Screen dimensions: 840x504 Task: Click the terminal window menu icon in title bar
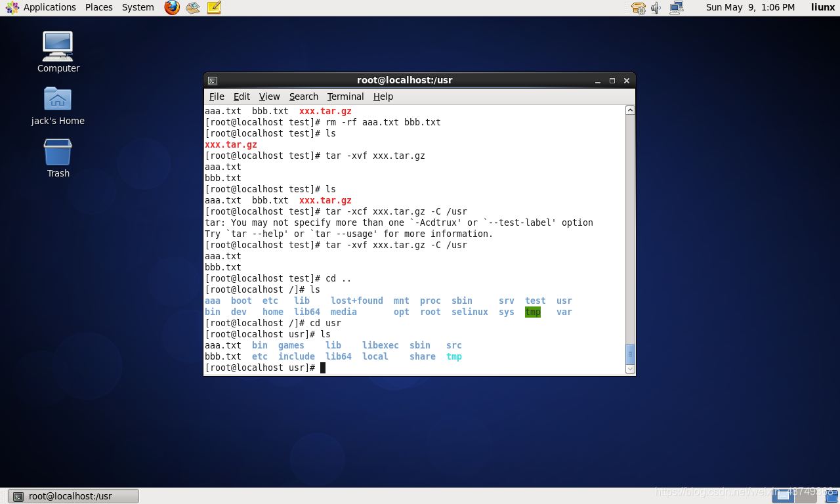(213, 81)
